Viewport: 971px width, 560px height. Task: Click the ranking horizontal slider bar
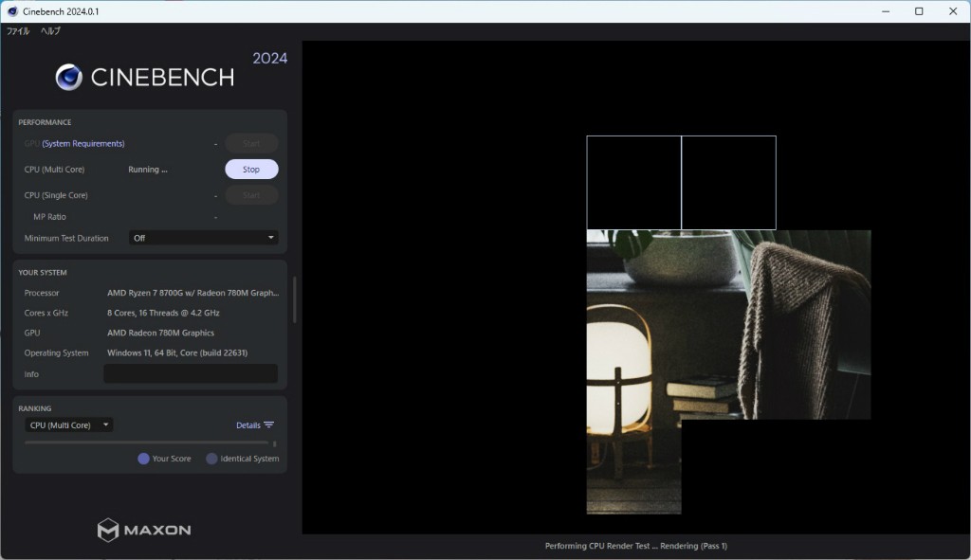coord(147,443)
